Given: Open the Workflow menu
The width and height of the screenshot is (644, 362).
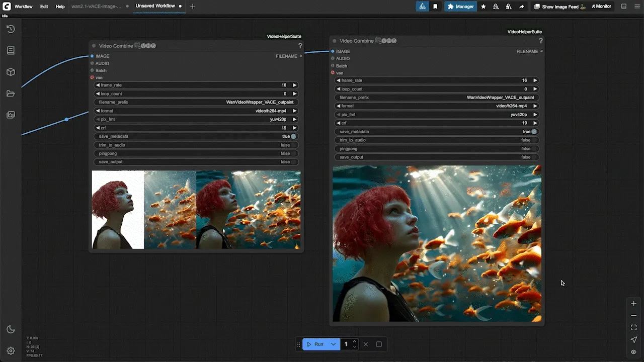Looking at the screenshot, I should 23,7.
